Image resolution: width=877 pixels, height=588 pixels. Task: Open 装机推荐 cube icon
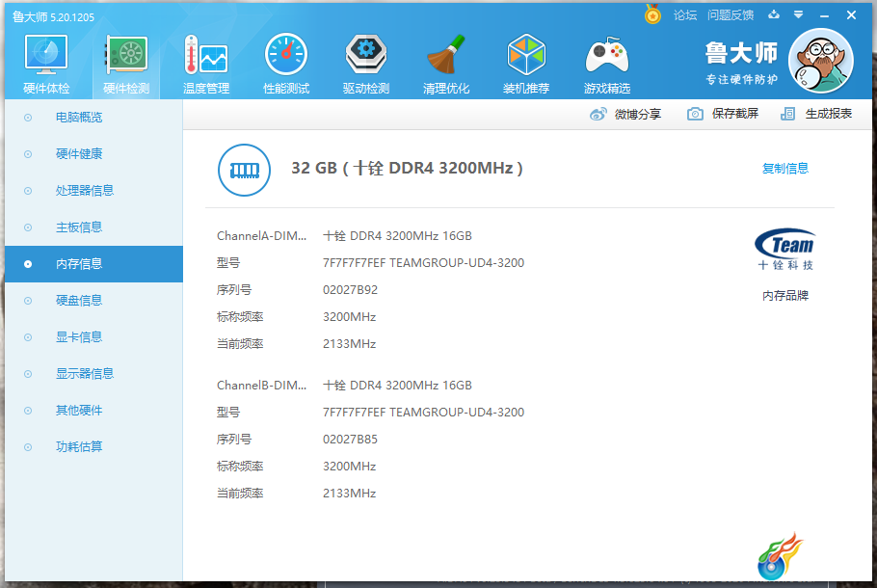pyautogui.click(x=526, y=54)
